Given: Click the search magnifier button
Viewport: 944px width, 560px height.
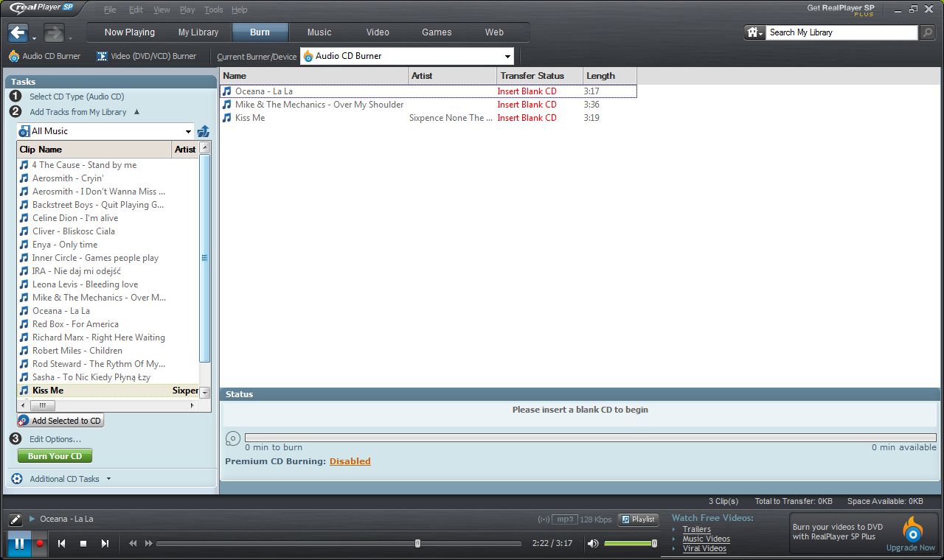Looking at the screenshot, I should pyautogui.click(x=928, y=32).
